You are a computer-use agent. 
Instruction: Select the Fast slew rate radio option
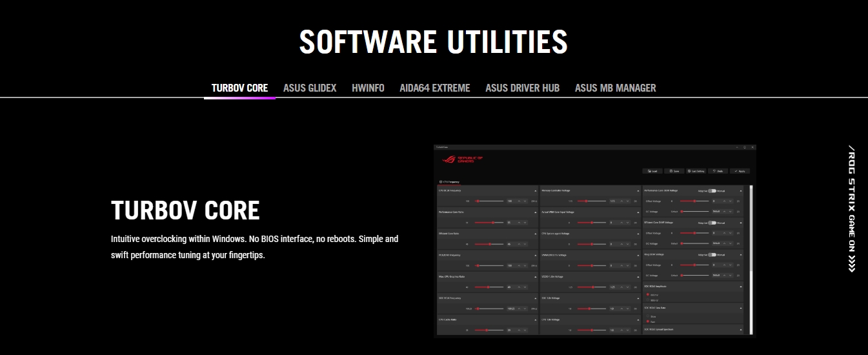click(x=648, y=321)
